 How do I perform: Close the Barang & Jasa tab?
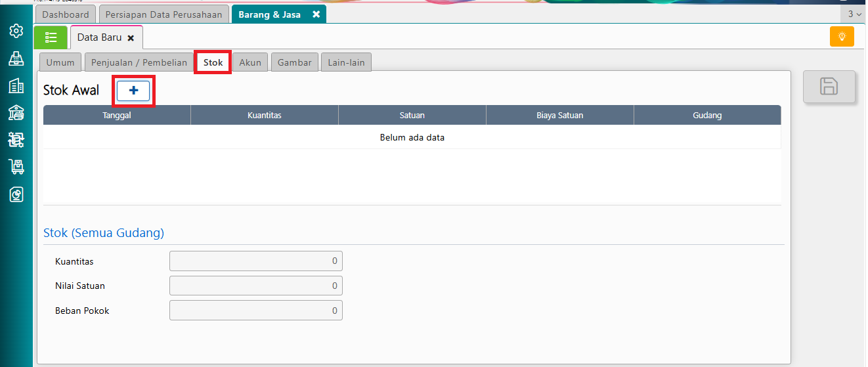point(316,14)
